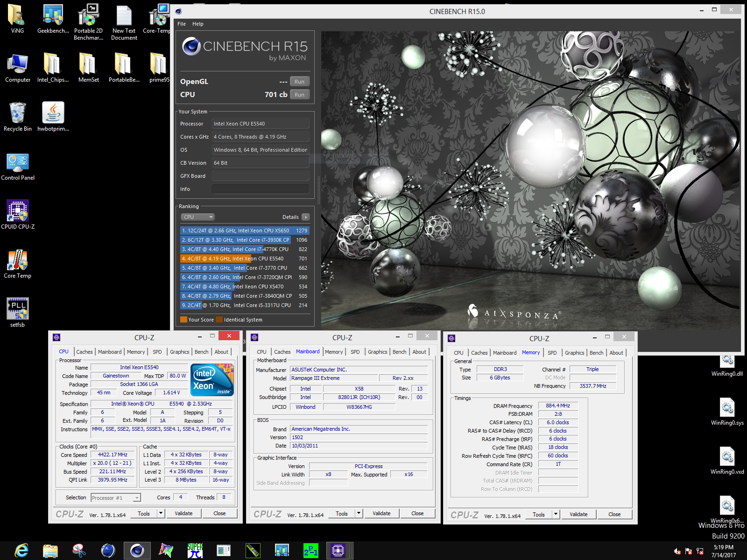Select ranking row Core i5-3317U
The image size is (747, 560).
tap(245, 305)
